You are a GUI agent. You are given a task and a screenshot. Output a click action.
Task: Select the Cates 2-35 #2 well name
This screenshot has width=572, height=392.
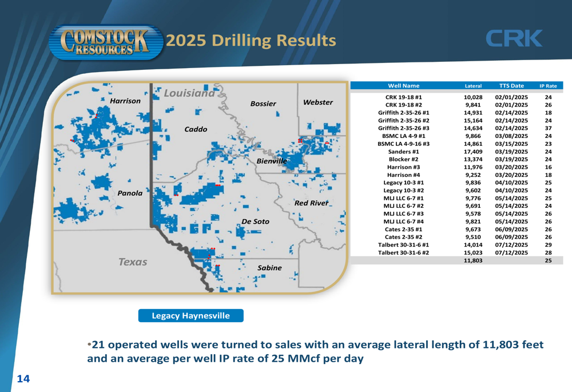click(403, 237)
